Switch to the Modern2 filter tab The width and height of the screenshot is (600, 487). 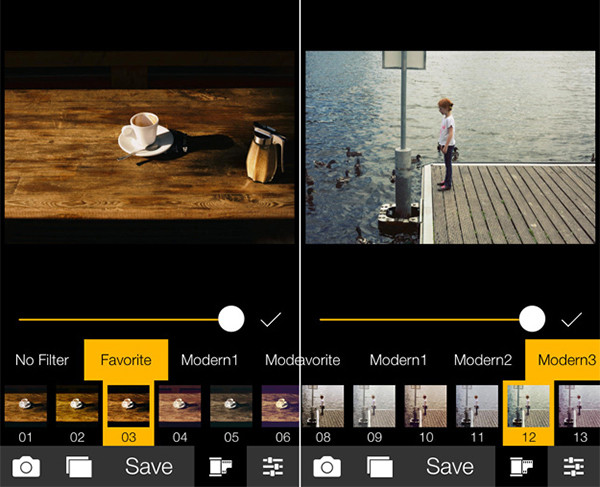pyautogui.click(x=482, y=360)
